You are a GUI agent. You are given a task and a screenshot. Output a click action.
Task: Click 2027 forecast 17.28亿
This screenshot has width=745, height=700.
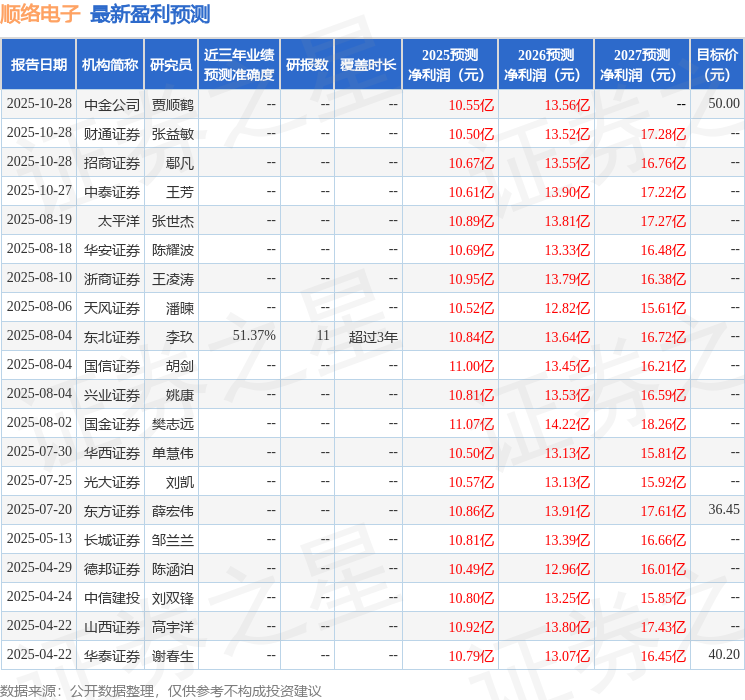point(663,134)
